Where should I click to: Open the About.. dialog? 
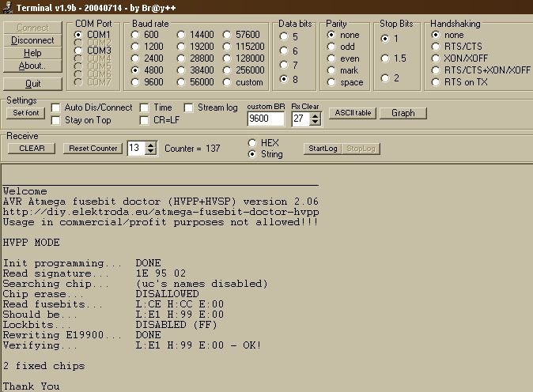32,66
